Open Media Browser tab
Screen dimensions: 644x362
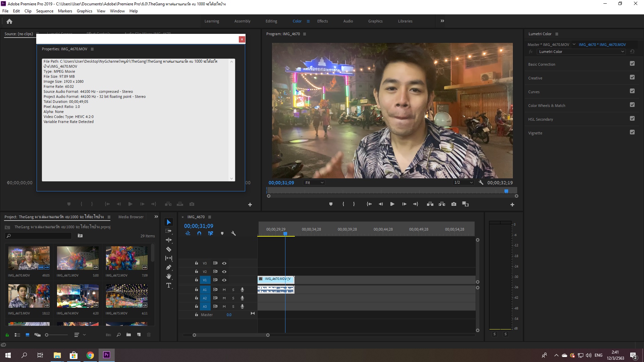click(131, 217)
